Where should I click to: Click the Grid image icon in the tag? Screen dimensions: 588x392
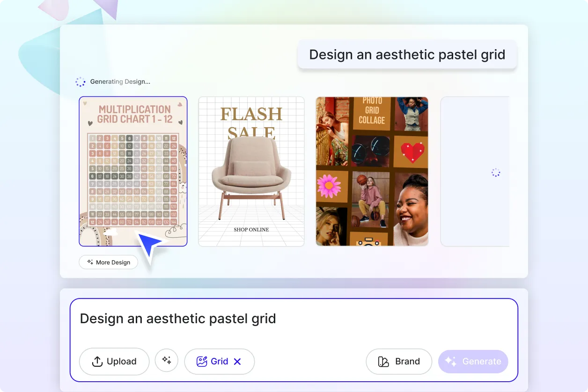tap(202, 362)
